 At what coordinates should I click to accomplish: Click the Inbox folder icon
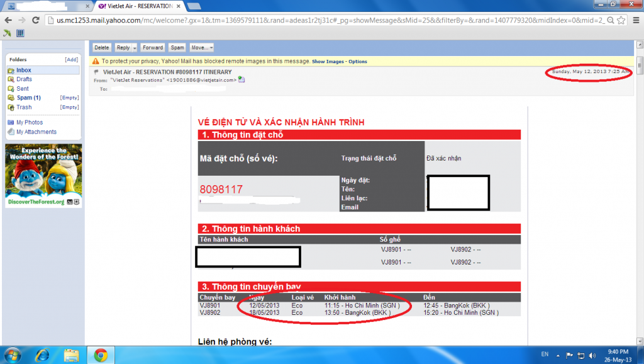click(11, 71)
